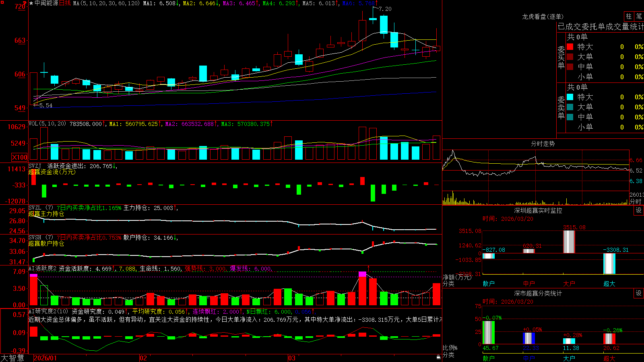Open 设 settings for 深市超赢分类统计
The image size is (644, 362).
[639, 293]
